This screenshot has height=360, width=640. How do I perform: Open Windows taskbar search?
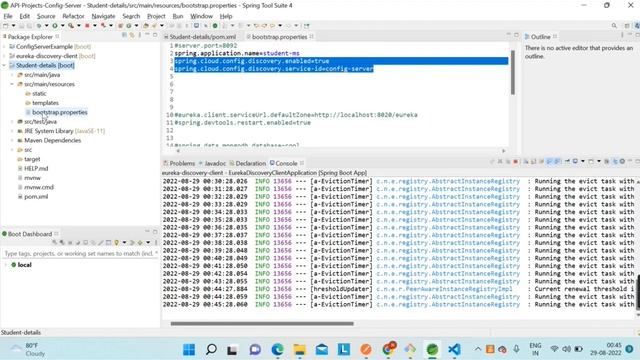tap(211, 349)
